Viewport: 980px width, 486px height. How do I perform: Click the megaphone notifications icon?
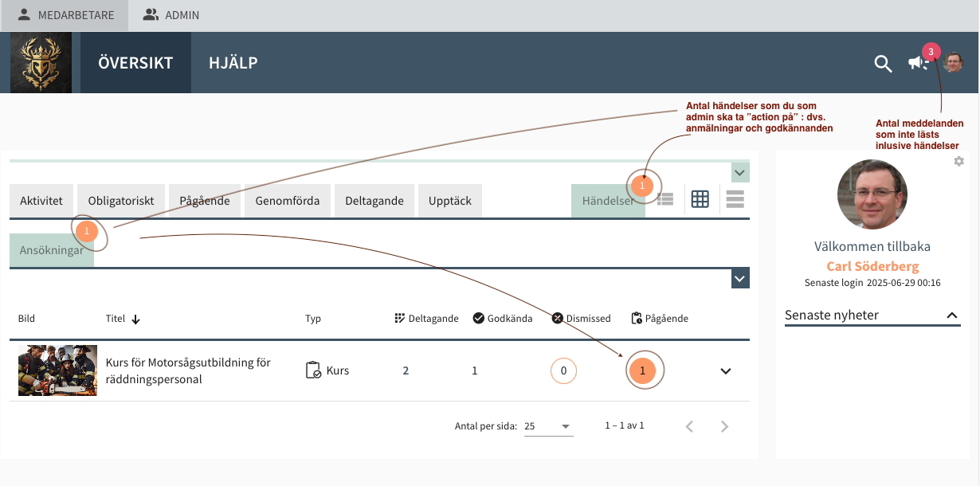click(x=917, y=64)
